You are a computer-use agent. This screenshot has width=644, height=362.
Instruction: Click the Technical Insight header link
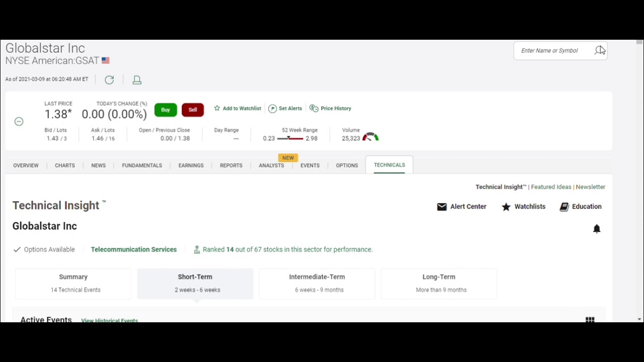(x=501, y=187)
